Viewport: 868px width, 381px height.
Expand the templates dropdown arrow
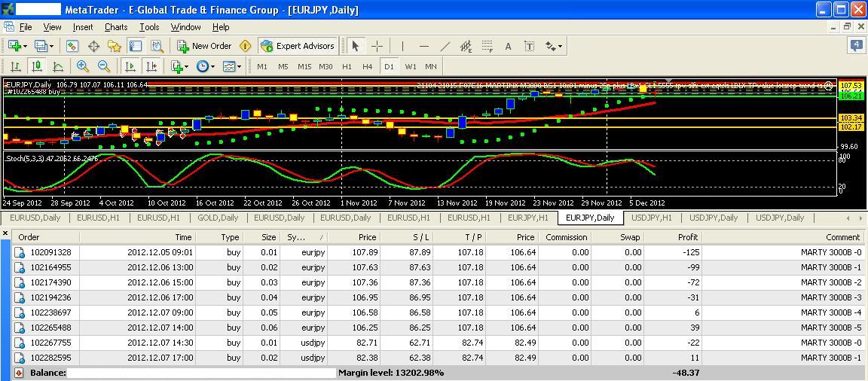click(239, 67)
